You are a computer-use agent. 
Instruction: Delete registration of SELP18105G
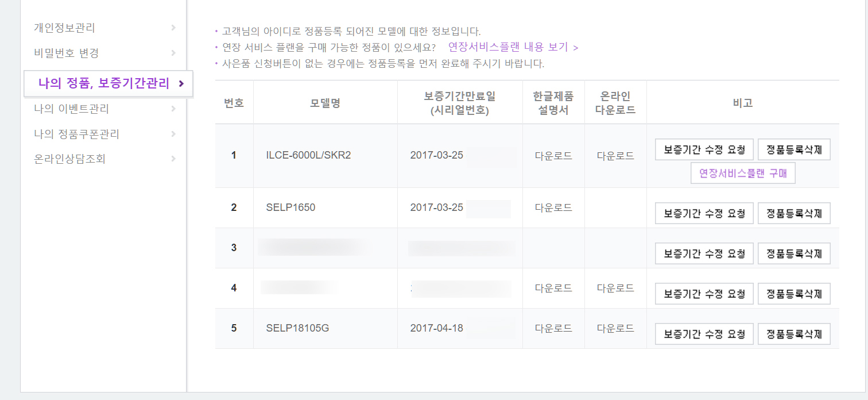794,334
